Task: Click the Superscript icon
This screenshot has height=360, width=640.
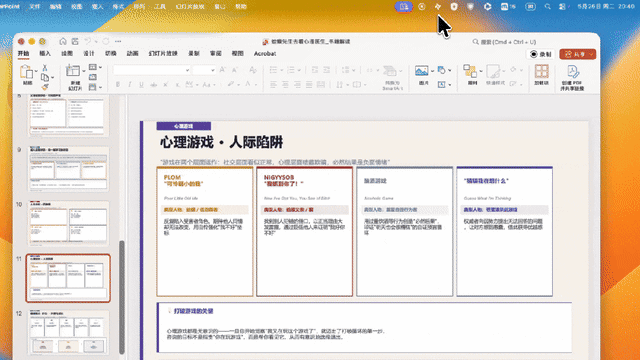Action: point(165,85)
